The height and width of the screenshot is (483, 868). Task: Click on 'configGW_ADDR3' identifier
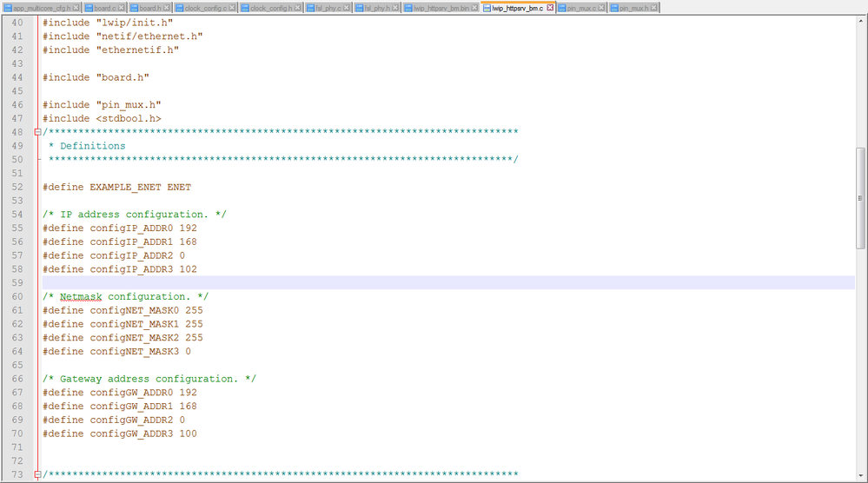(132, 433)
